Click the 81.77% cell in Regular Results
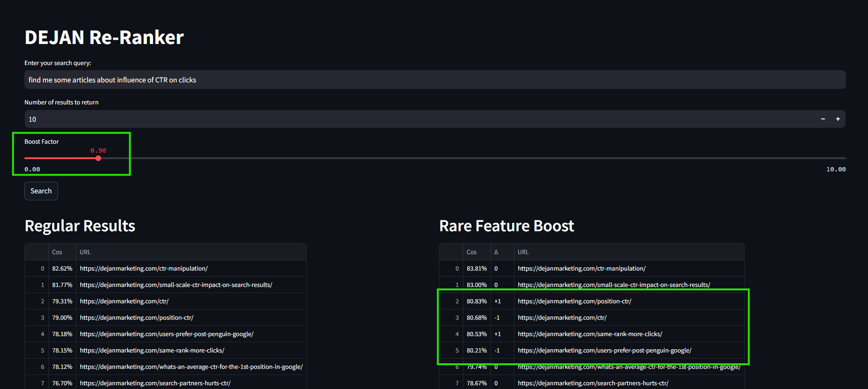Screen dimensions: 868x389 click(62, 285)
